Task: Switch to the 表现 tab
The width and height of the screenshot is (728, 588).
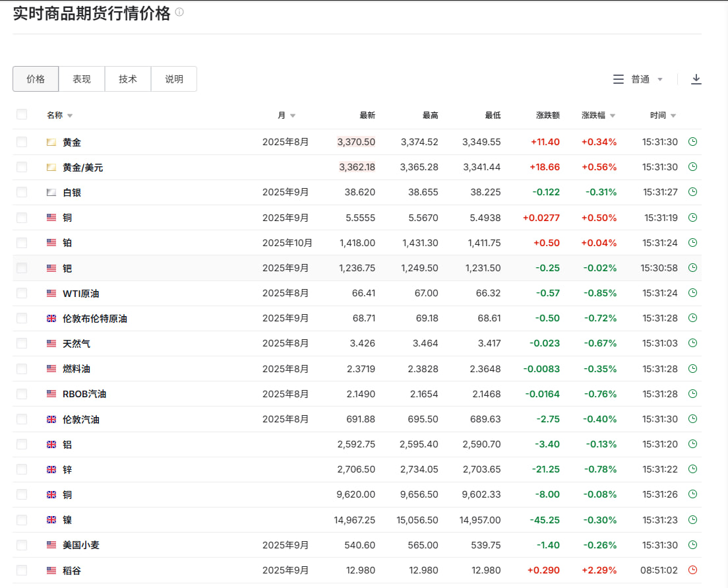Action: click(x=82, y=79)
